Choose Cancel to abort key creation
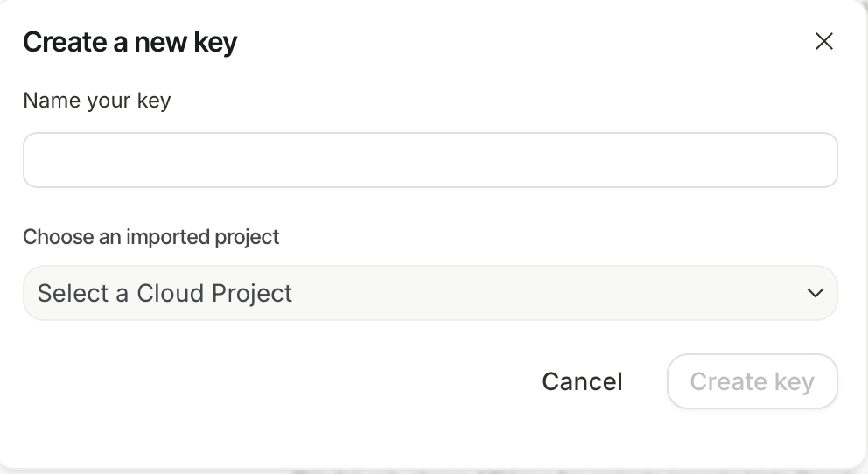 click(x=582, y=381)
